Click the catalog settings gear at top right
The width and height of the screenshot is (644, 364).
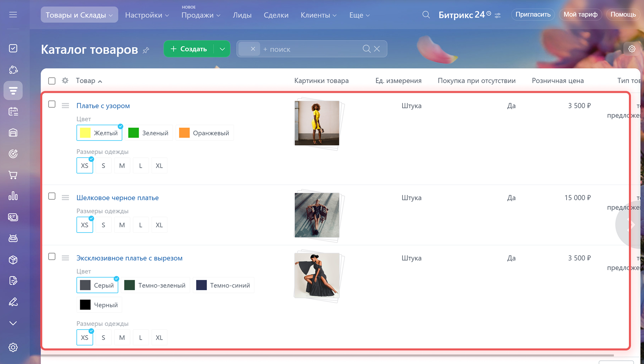(632, 49)
